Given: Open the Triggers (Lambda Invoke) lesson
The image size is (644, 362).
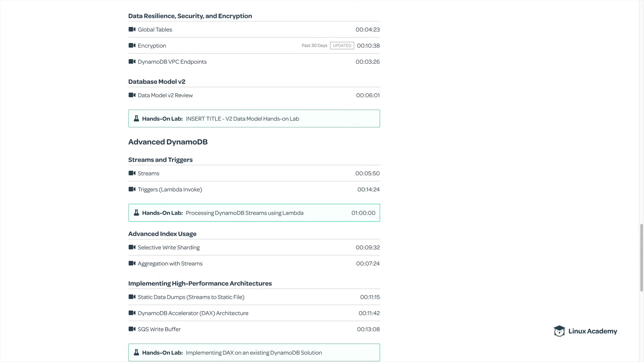Looking at the screenshot, I should coord(170,189).
